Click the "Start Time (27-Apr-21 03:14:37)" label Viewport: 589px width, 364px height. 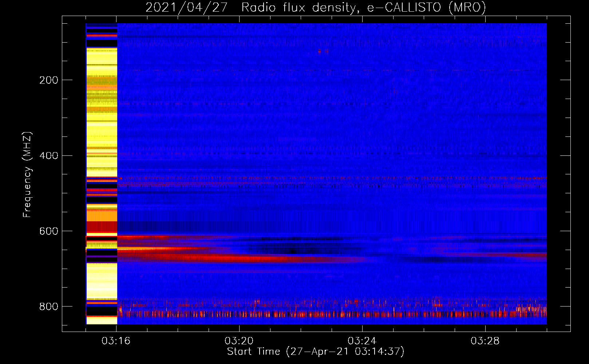[316, 352]
